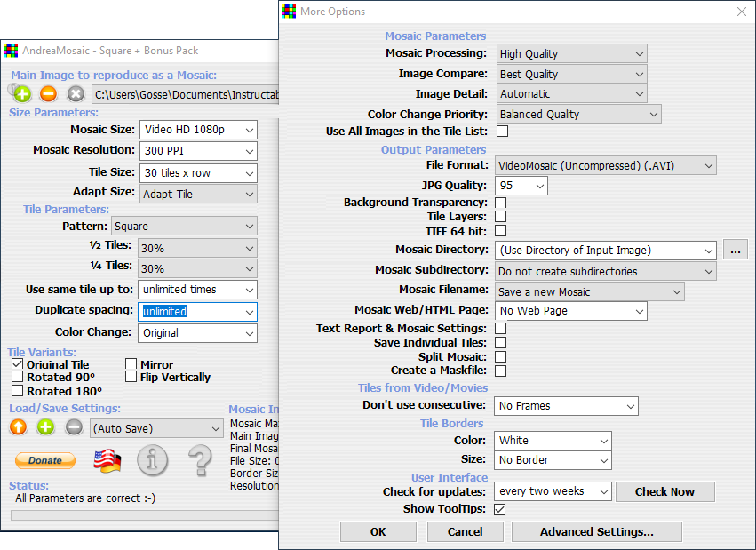Viewport: 756px width, 550px height.
Task: Open Image Compare dropdown
Action: click(x=572, y=75)
